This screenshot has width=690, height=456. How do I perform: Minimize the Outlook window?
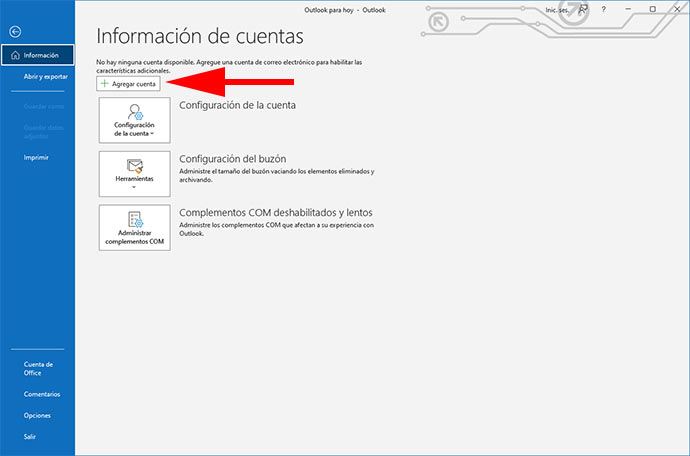click(x=628, y=9)
